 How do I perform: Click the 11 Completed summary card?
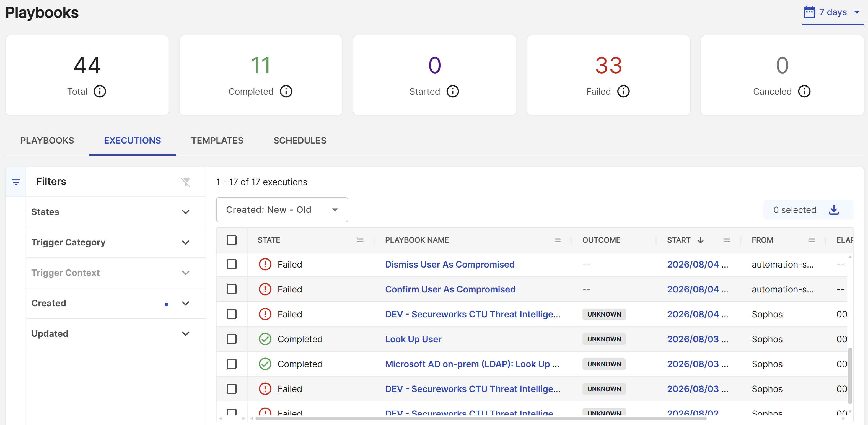tap(261, 75)
